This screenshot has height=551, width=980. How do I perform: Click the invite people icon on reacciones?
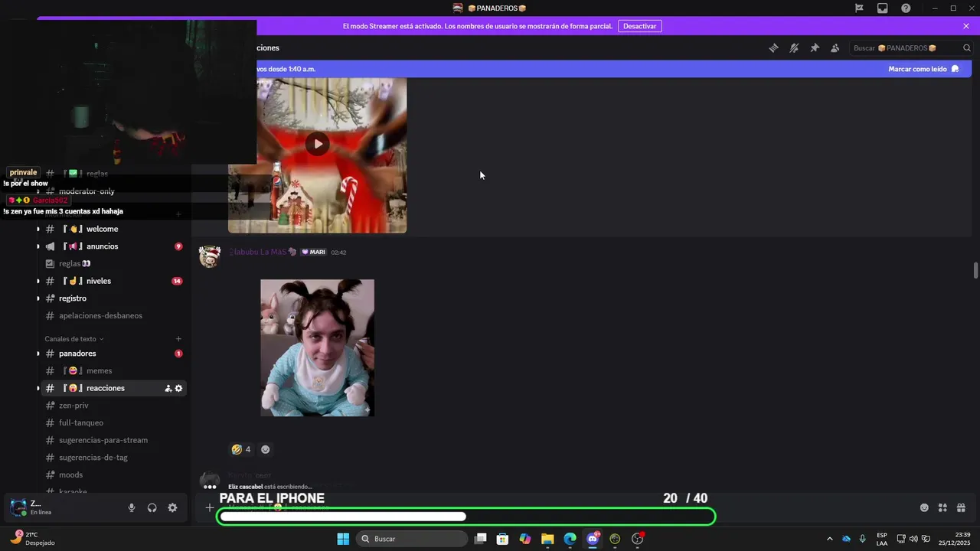click(x=168, y=388)
